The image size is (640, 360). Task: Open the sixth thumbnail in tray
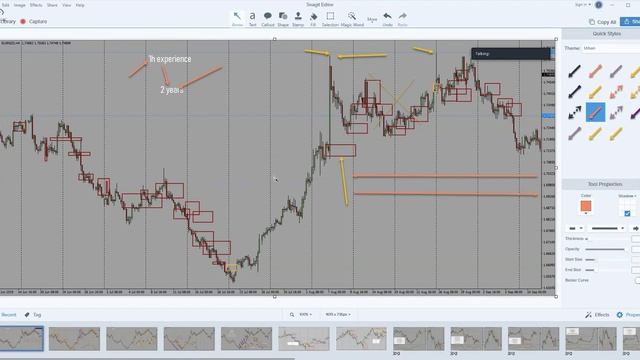(x=304, y=338)
